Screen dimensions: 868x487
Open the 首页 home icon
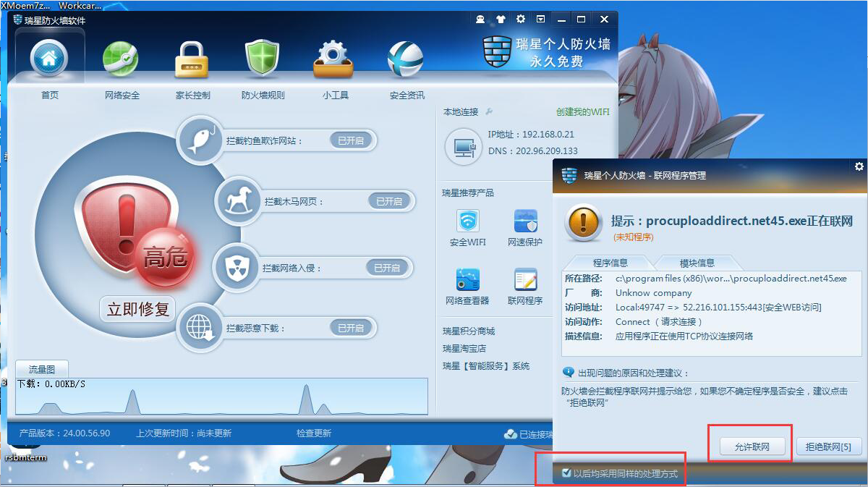[x=49, y=59]
